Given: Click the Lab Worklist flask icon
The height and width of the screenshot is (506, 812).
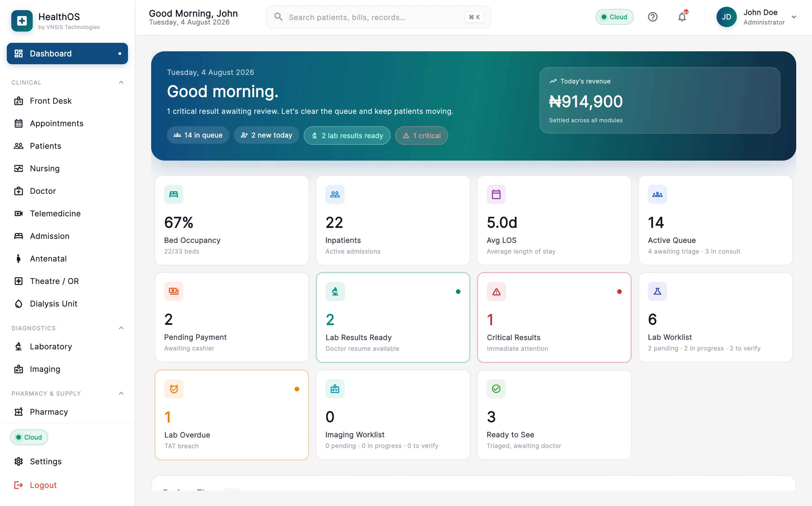Looking at the screenshot, I should coord(657,291).
